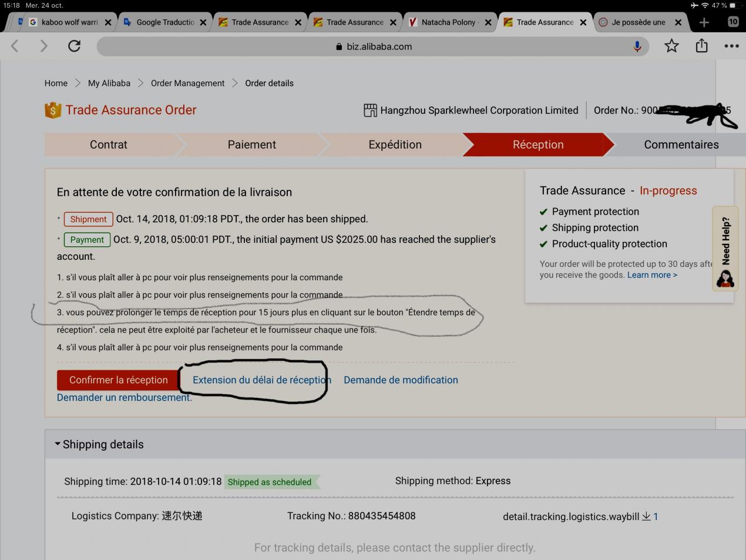Collapse the Shipping details section
746x560 pixels.
pyautogui.click(x=58, y=444)
